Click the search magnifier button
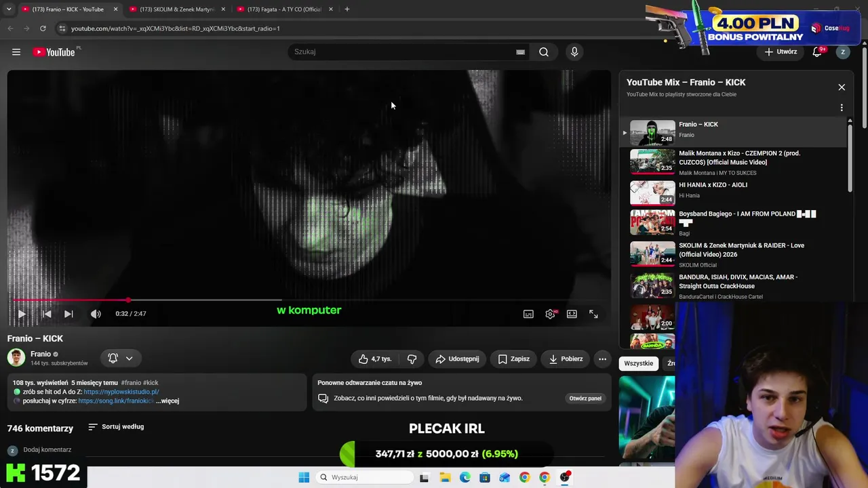Image resolution: width=868 pixels, height=488 pixels. coord(544,52)
